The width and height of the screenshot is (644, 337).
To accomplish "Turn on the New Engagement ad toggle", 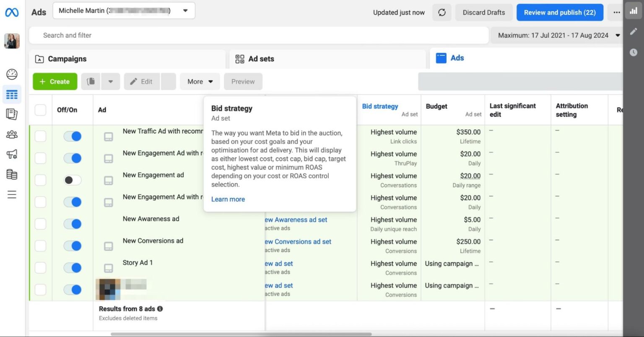I will pos(72,180).
